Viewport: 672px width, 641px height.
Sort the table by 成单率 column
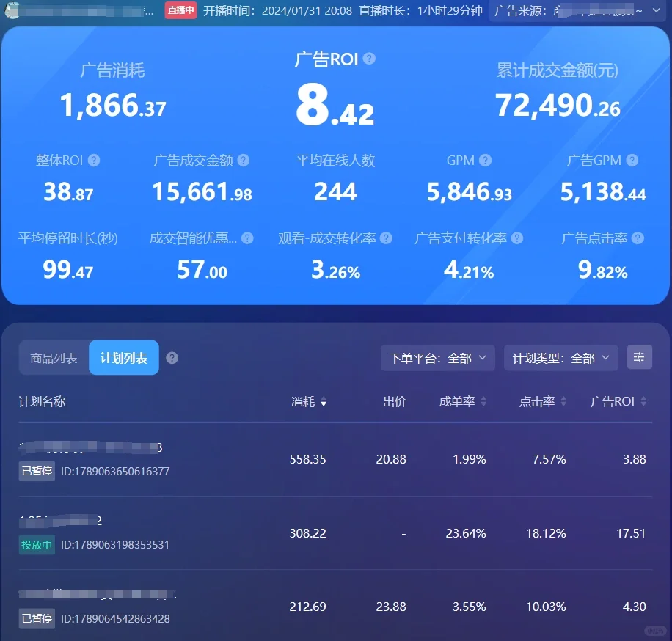462,402
